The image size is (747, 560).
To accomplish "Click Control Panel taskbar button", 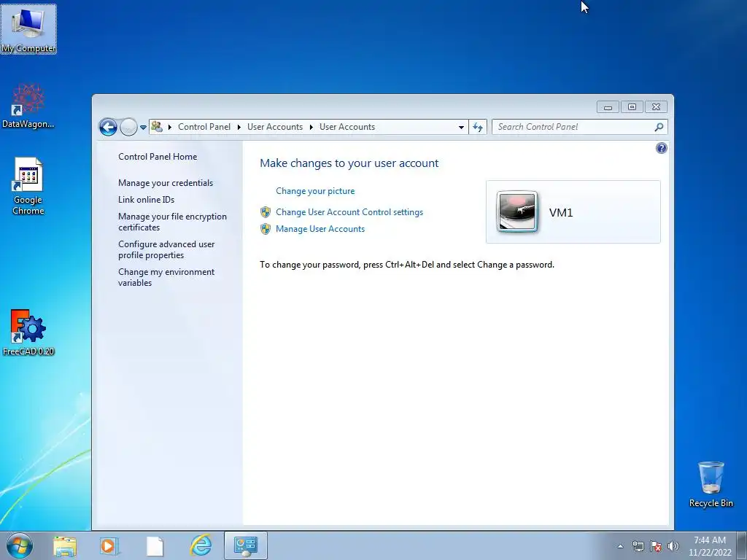I will click(x=245, y=545).
